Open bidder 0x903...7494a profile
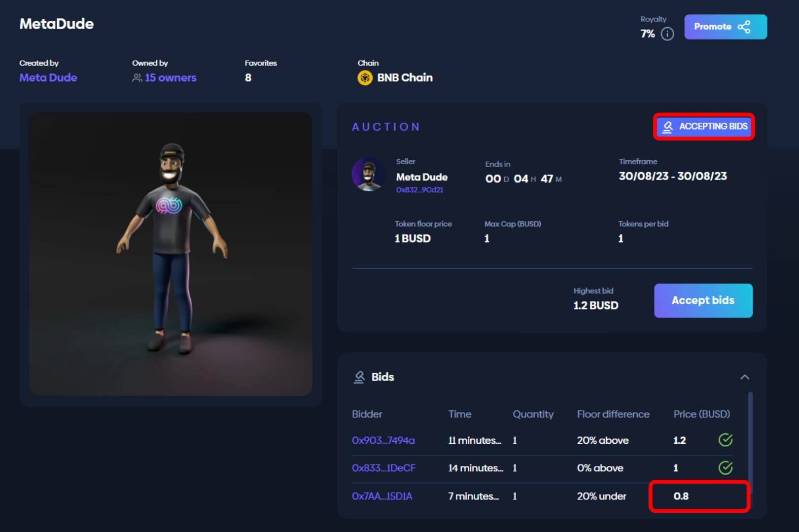799x532 pixels. coord(383,440)
